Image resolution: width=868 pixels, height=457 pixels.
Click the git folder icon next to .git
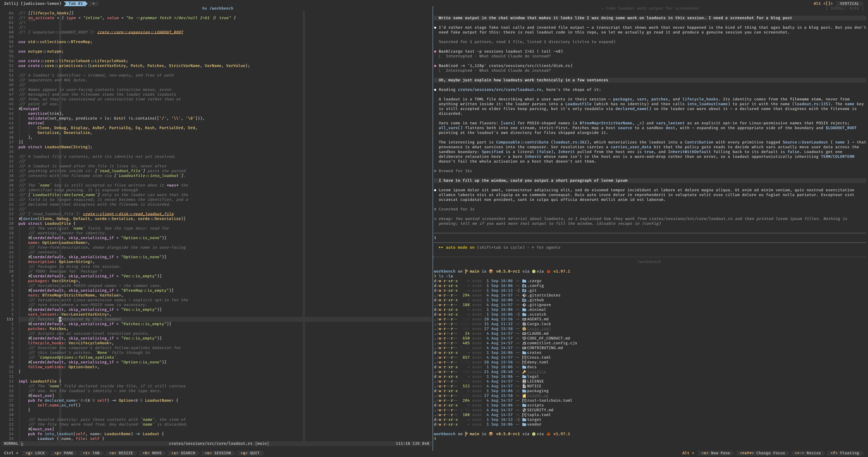click(x=524, y=291)
